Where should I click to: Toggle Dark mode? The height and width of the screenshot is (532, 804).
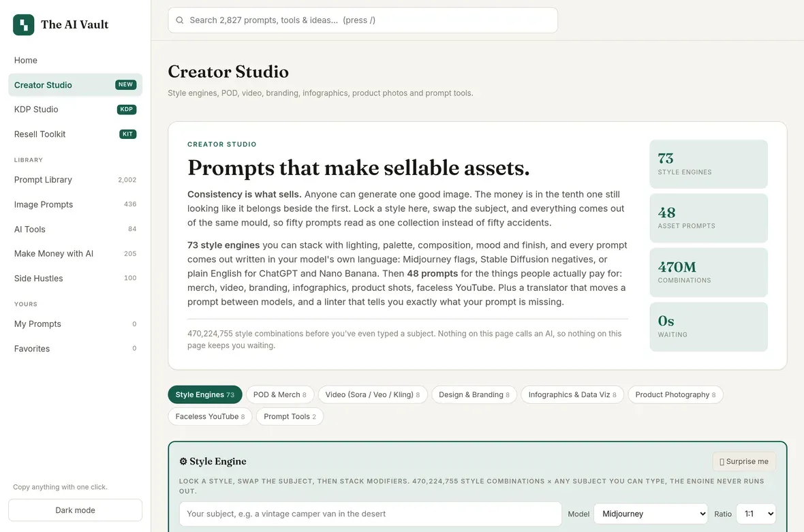coord(76,510)
